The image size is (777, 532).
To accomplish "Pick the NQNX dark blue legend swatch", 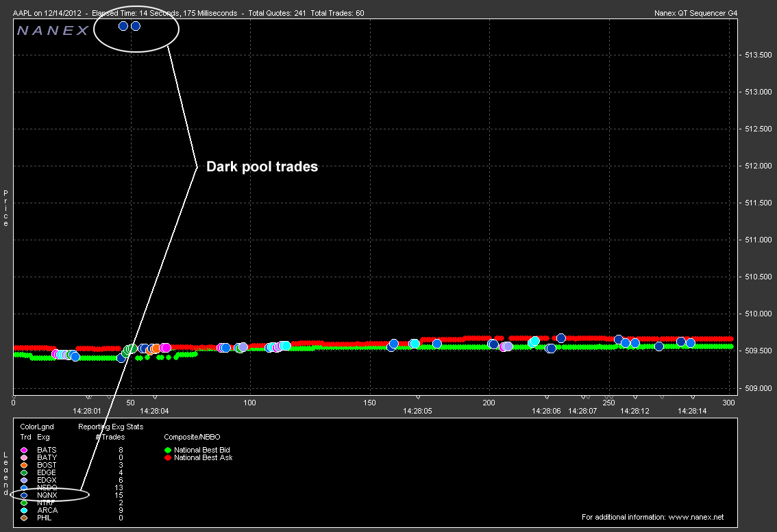I will (x=24, y=495).
